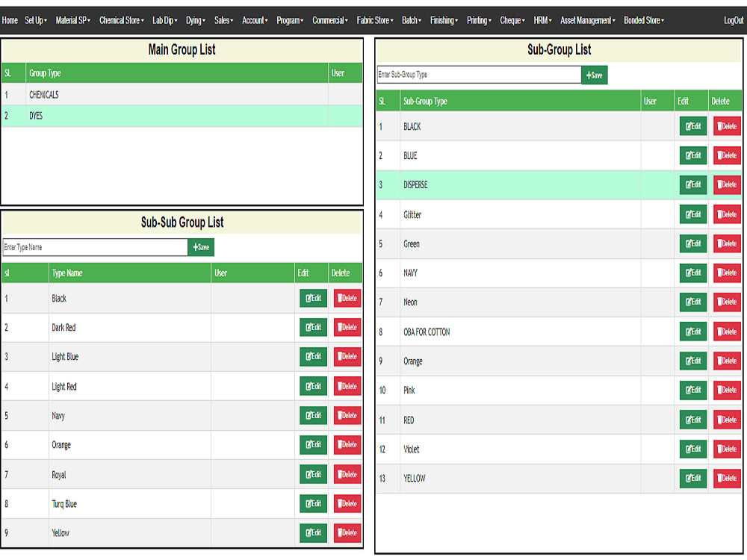
Task: Delete the Light Red type
Action: [x=347, y=386]
